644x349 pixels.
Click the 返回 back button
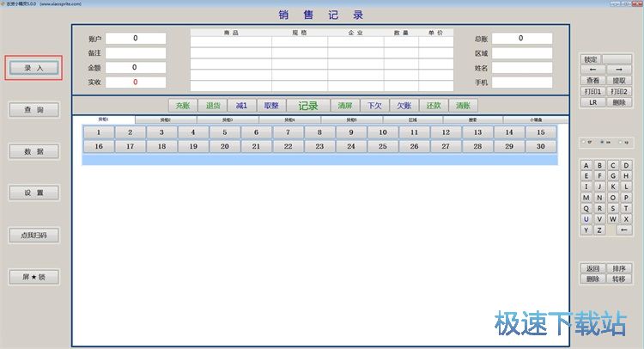coord(592,268)
